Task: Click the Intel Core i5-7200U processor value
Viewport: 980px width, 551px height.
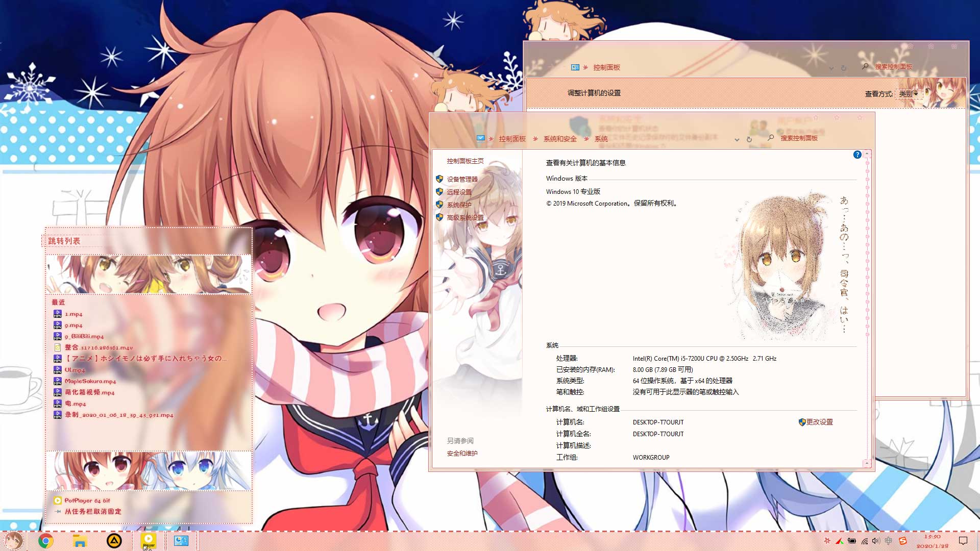Action: pos(704,359)
